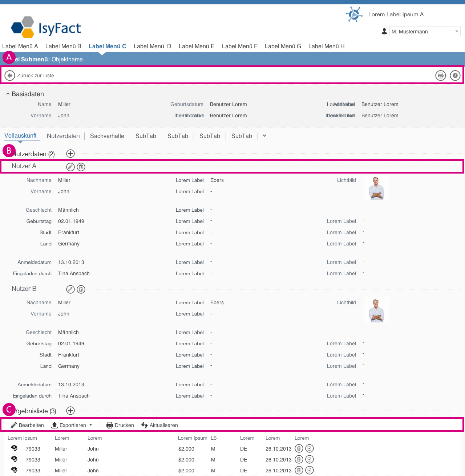This screenshot has height=476, width=465.
Task: Click the Bearbeiten button
Action: click(28, 425)
